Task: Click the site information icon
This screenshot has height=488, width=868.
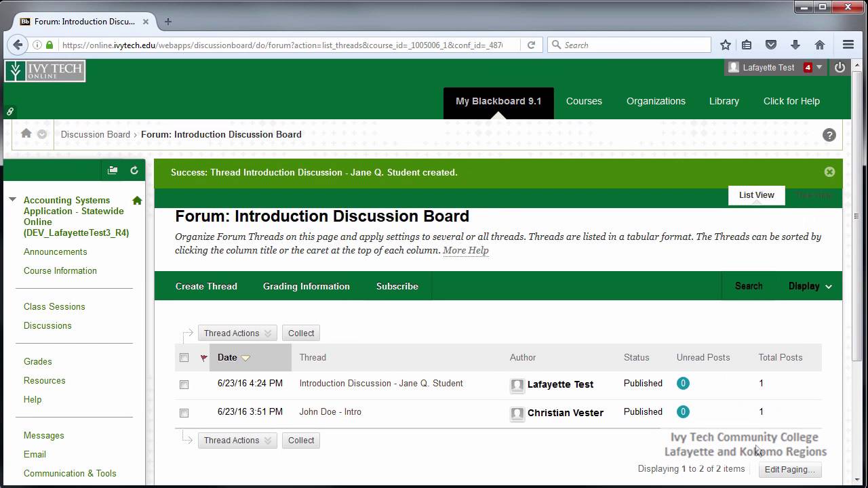Action: coord(37,45)
